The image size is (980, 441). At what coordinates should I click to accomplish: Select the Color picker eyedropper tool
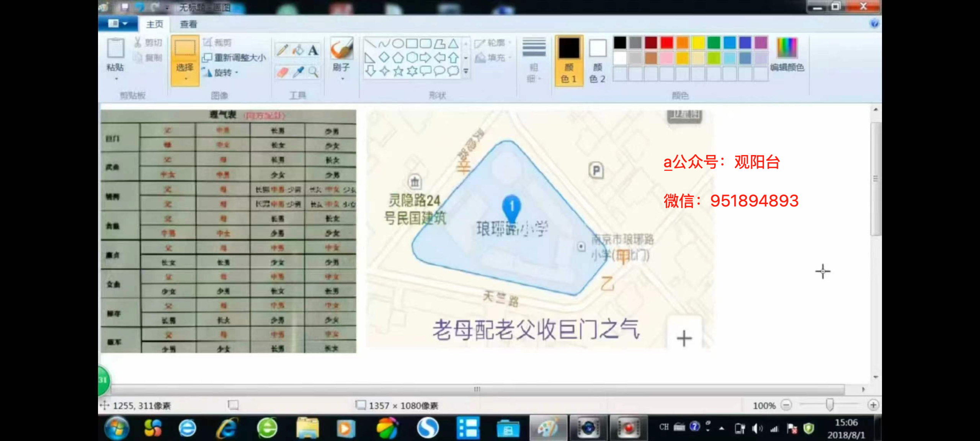[298, 72]
